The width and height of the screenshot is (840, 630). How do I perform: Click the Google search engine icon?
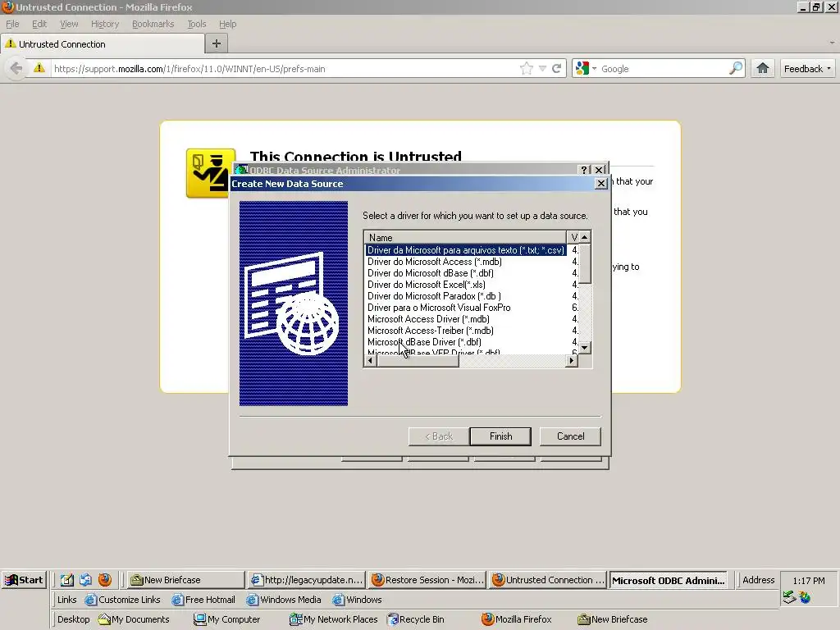coord(582,69)
